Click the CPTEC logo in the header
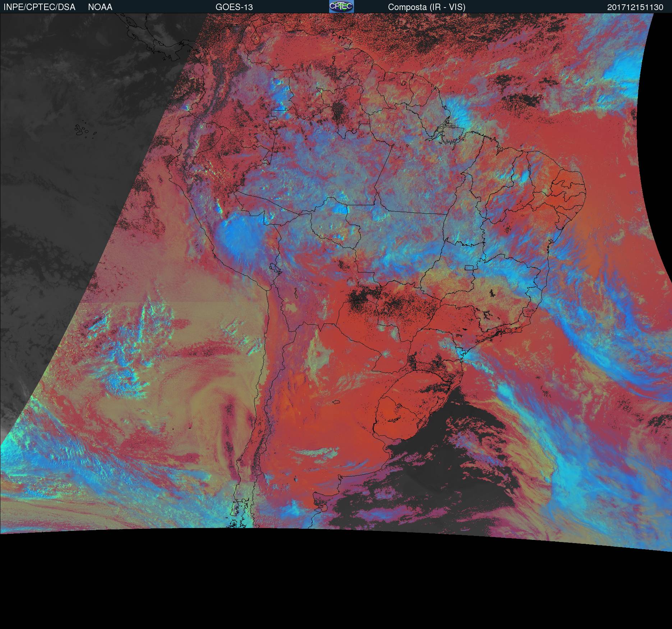The height and width of the screenshot is (629, 672). [341, 6]
